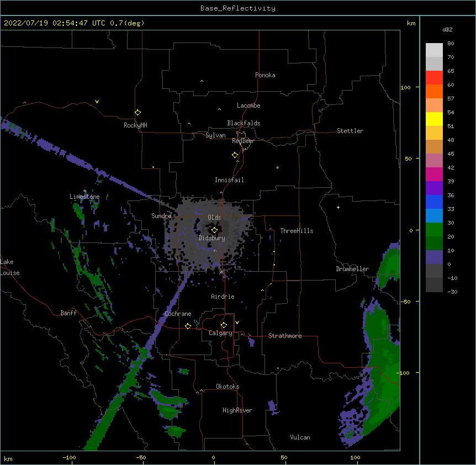The image size is (476, 465).
Task: Click the Okotoks label
Action: [228, 387]
